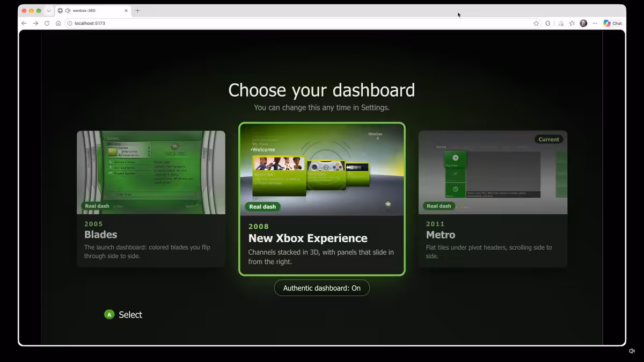Reload the localhost page
The width and height of the screenshot is (644, 362).
[47, 24]
